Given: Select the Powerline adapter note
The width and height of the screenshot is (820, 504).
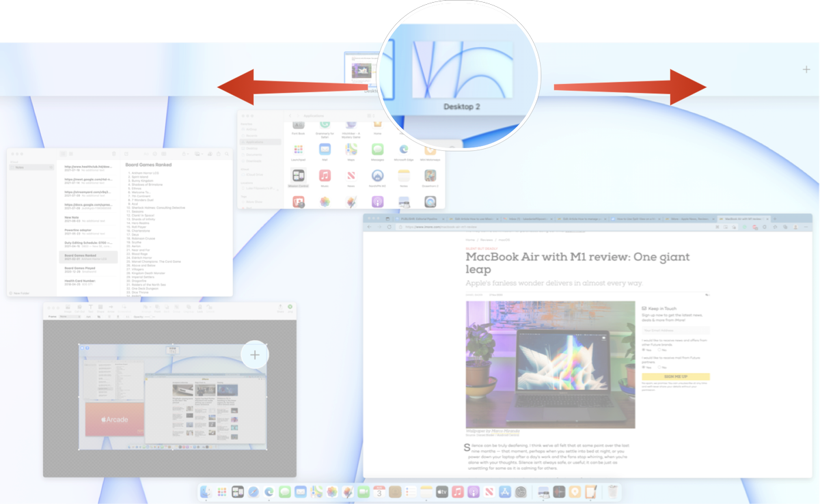Looking at the screenshot, I should coord(89,232).
